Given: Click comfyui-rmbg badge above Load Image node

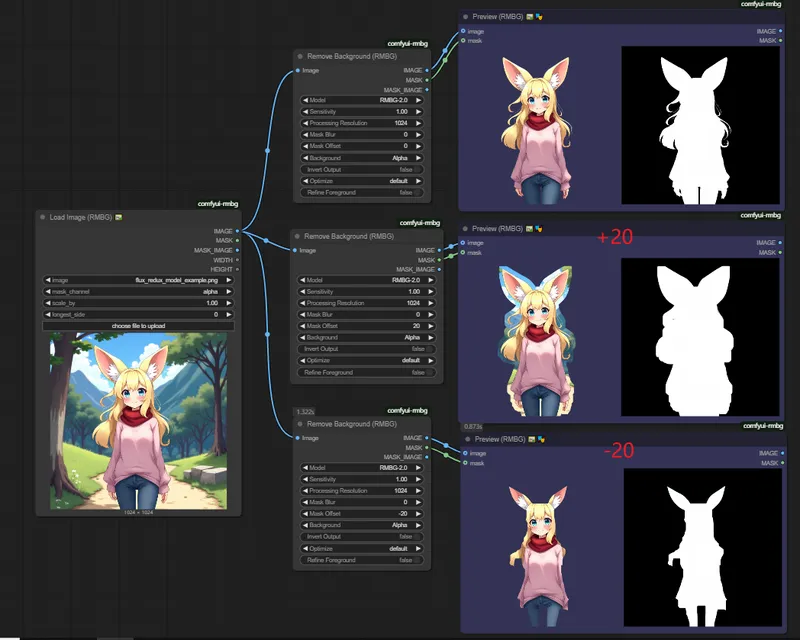Looking at the screenshot, I should coord(219,203).
